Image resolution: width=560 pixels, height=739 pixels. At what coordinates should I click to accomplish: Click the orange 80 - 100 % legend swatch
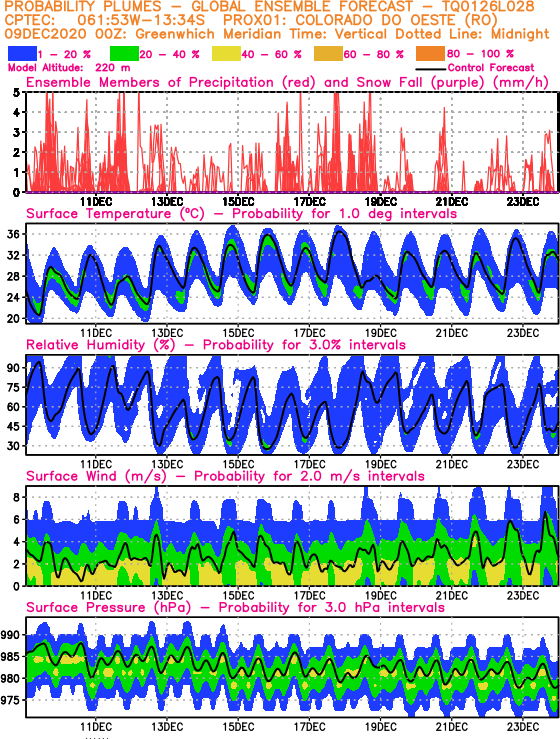tap(430, 54)
